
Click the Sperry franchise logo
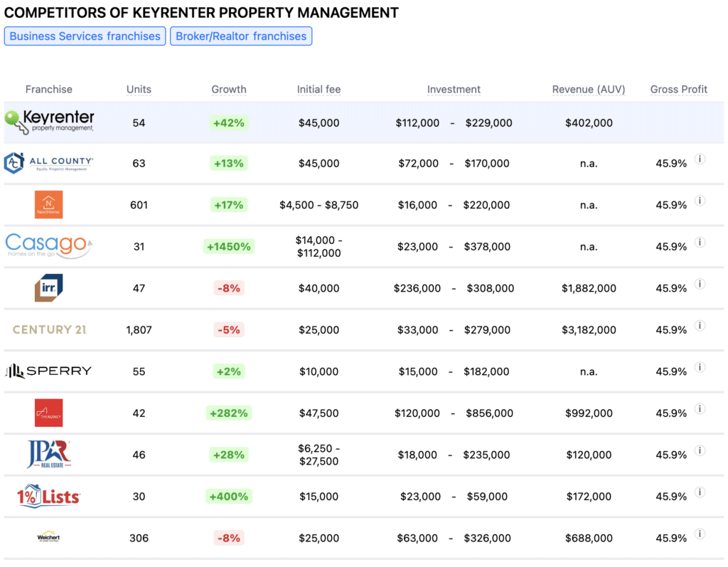[48, 371]
